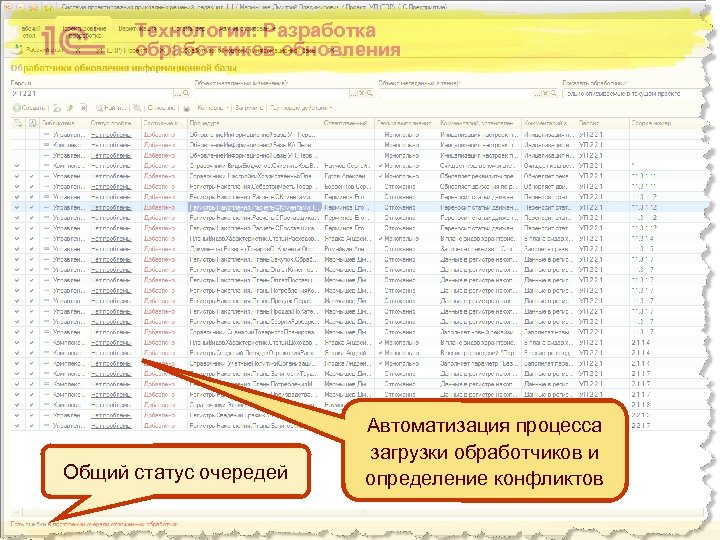Click Не проблема link in the highlighted row
The height and width of the screenshot is (540, 720).
pos(111,208)
